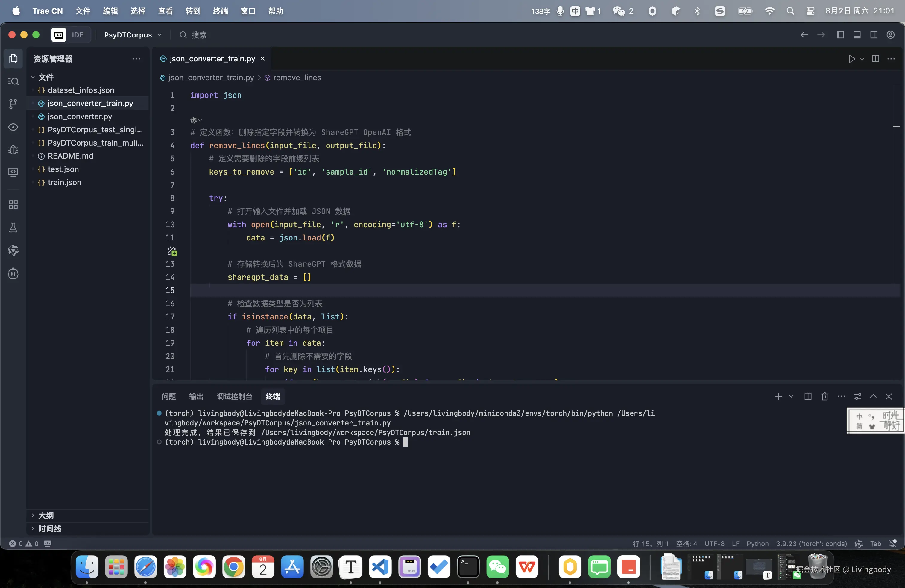Click the Run Python file play button
The width and height of the screenshot is (905, 588).
click(x=851, y=59)
